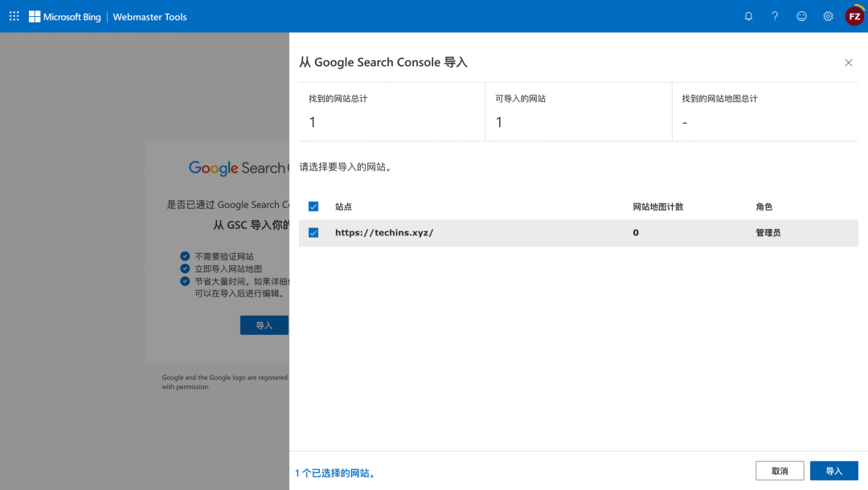868x490 pixels.
Task: Open the FZ account avatar
Action: (x=854, y=16)
